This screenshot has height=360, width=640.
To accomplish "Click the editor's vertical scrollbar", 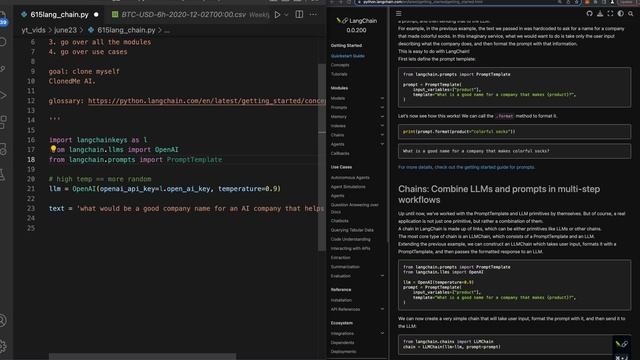I will pos(322,157).
